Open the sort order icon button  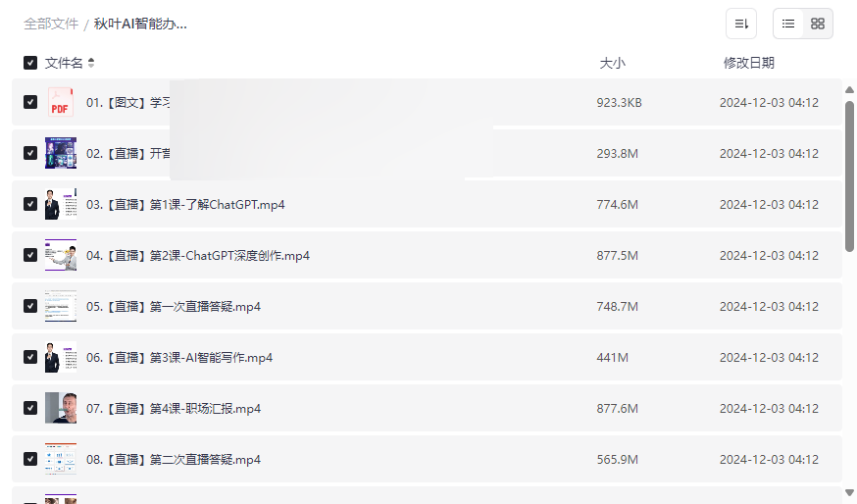pyautogui.click(x=741, y=24)
